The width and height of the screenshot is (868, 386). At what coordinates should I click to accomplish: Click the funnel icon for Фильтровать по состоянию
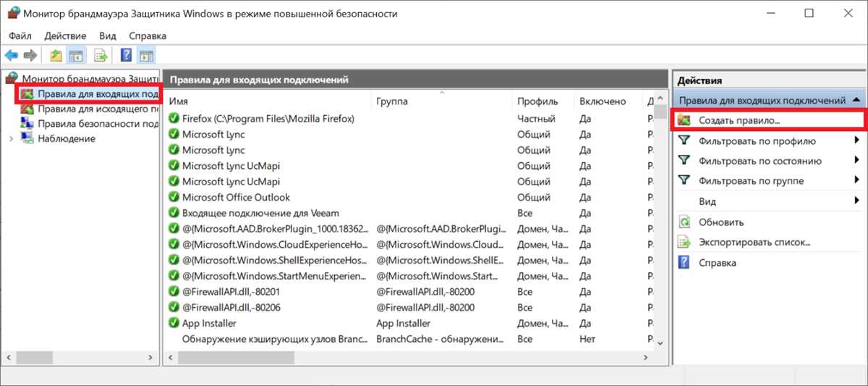pos(684,161)
